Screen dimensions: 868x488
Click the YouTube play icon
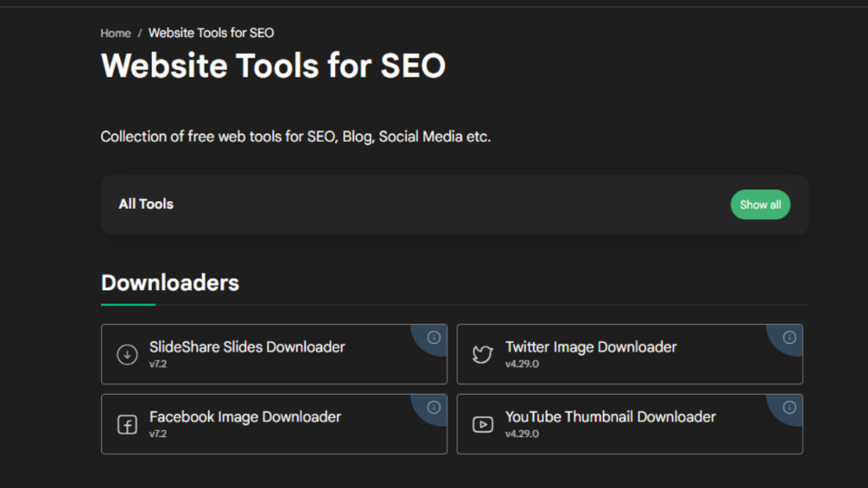click(483, 424)
